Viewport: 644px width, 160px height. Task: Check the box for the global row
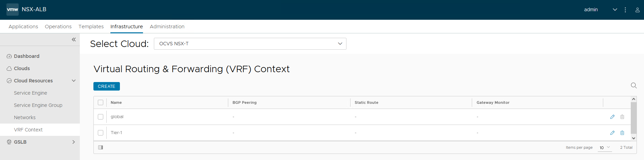pyautogui.click(x=101, y=117)
